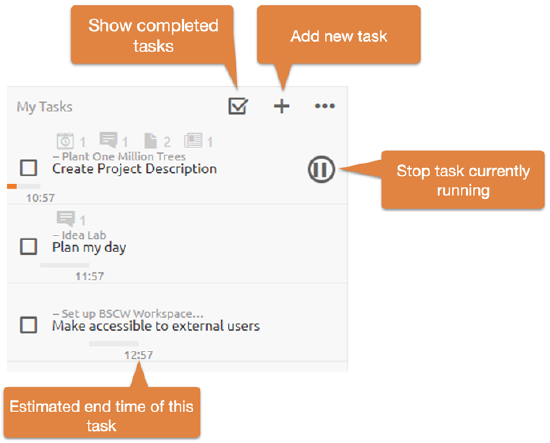Image resolution: width=550 pixels, height=443 pixels.
Task: Open news icon showing count 1
Action: point(193,141)
